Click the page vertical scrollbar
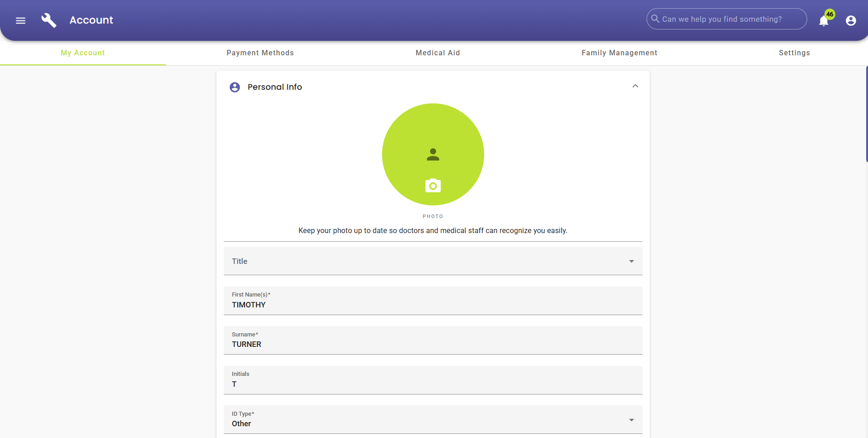This screenshot has width=868, height=438. pyautogui.click(x=867, y=114)
